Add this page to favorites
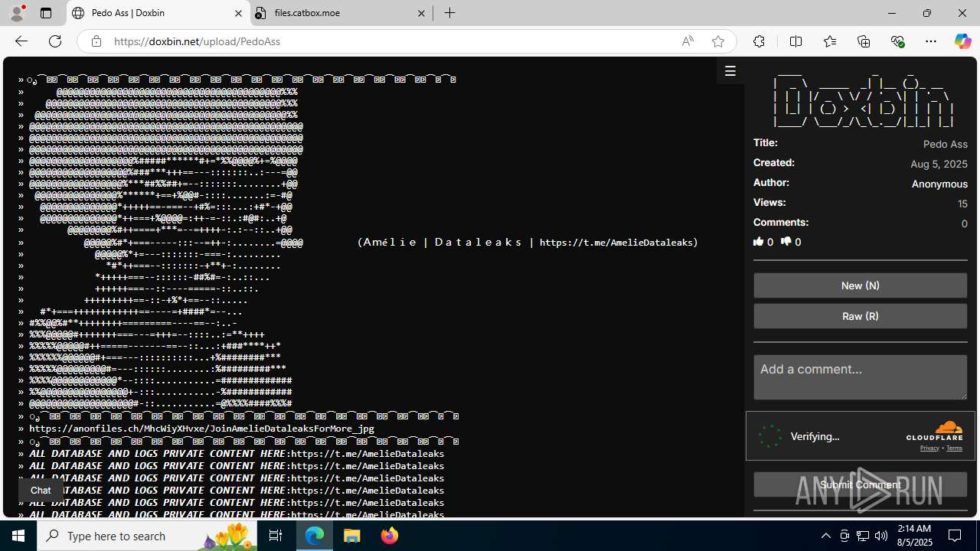 pyautogui.click(x=717, y=41)
